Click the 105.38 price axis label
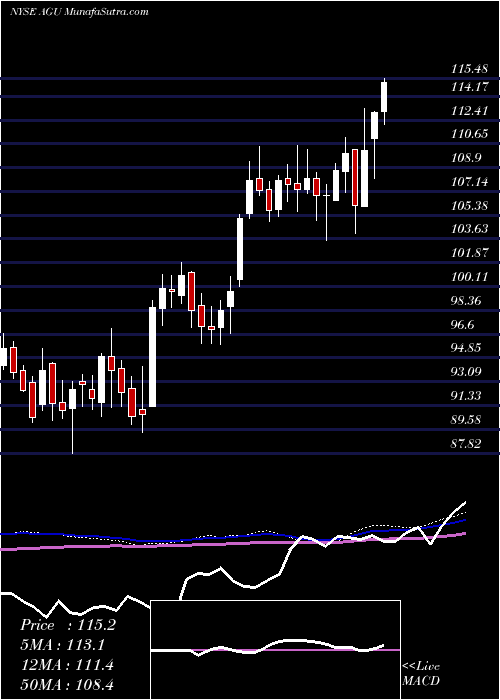This screenshot has width=500, height=700. click(x=469, y=206)
